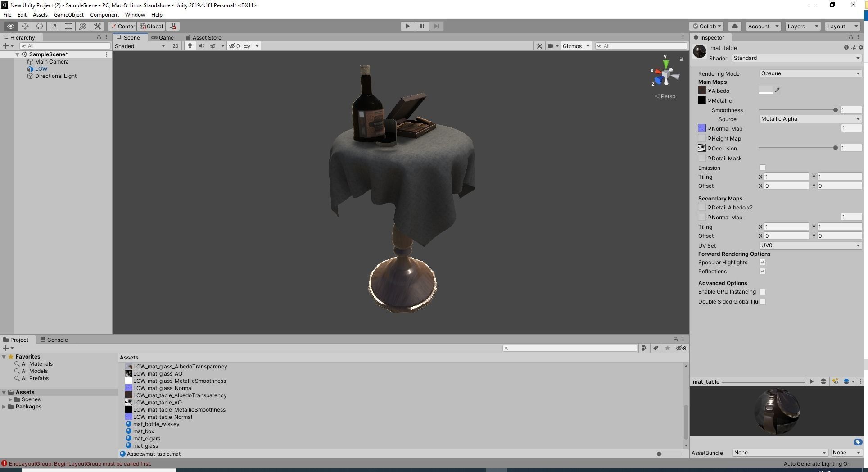Switch to the Game tab

[x=163, y=37]
